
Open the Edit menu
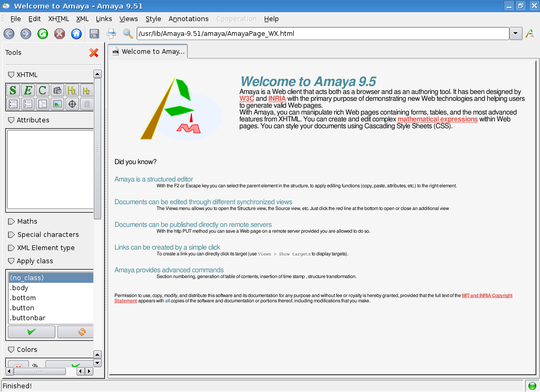(34, 19)
